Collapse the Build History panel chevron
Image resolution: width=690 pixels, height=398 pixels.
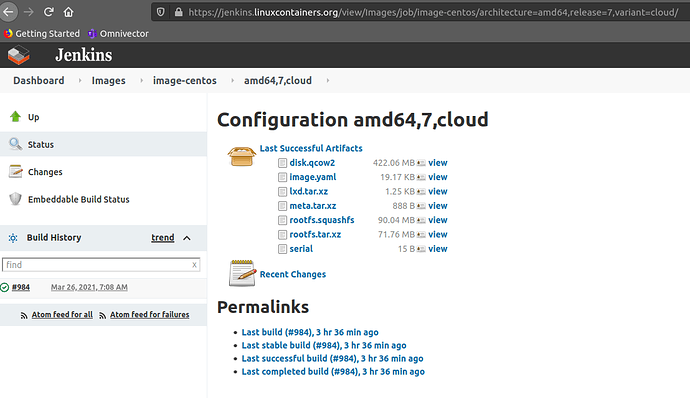click(187, 238)
